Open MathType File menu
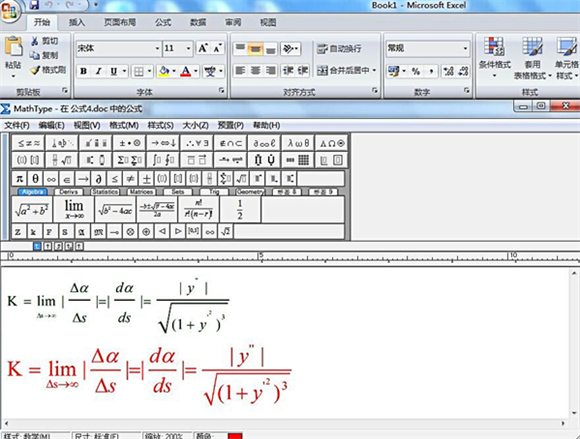The width and height of the screenshot is (580, 439). (x=17, y=125)
